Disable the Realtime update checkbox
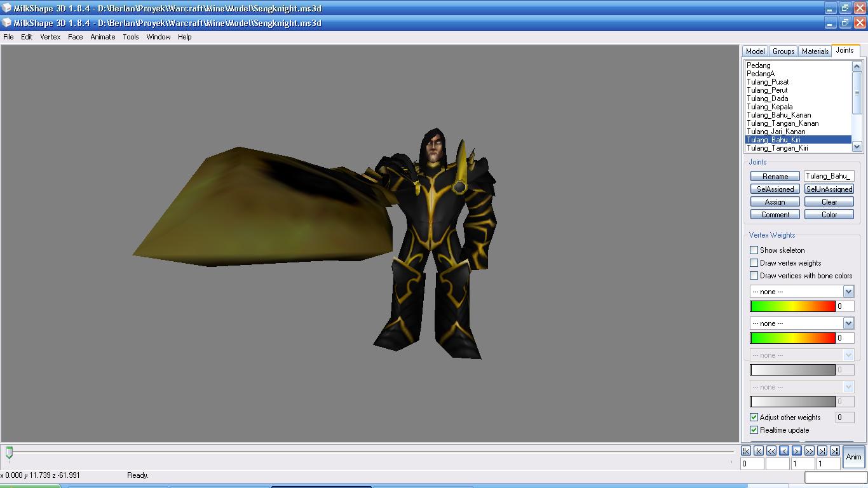 (x=754, y=430)
